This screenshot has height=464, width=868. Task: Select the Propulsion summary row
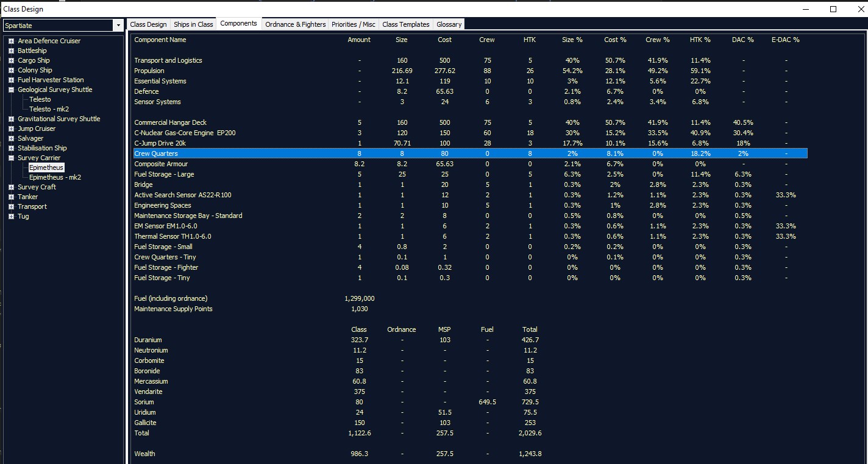click(x=471, y=71)
